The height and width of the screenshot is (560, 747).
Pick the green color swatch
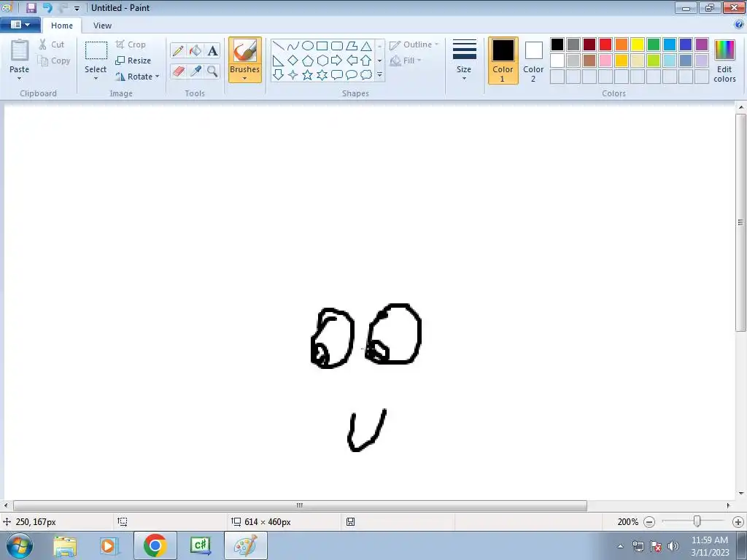654,44
